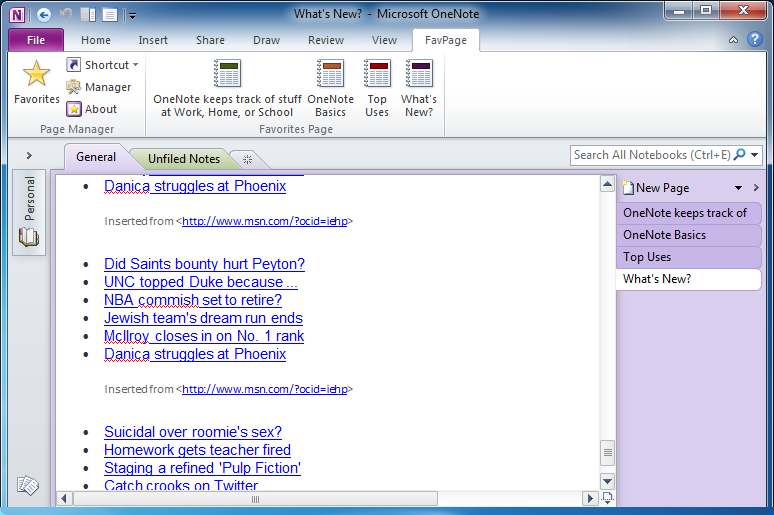This screenshot has height=515, width=774.
Task: Open the File tab
Action: 36,40
